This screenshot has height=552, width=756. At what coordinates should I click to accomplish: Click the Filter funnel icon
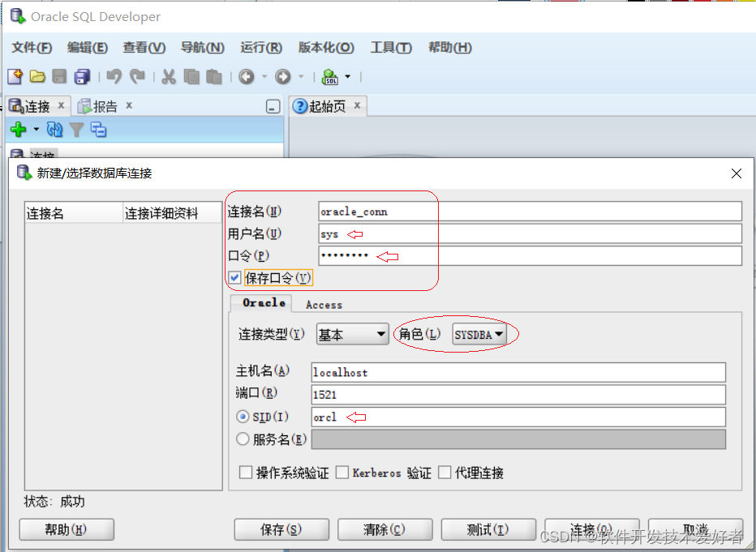click(x=77, y=129)
